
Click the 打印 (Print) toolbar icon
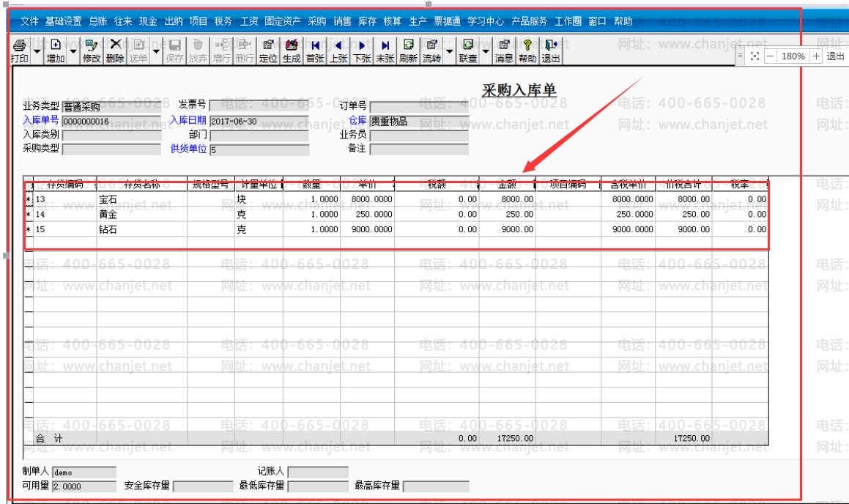(x=20, y=51)
